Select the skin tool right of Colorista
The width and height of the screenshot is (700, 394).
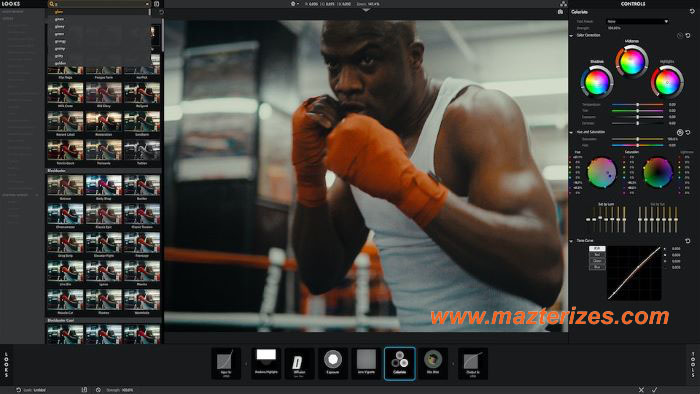(433, 363)
